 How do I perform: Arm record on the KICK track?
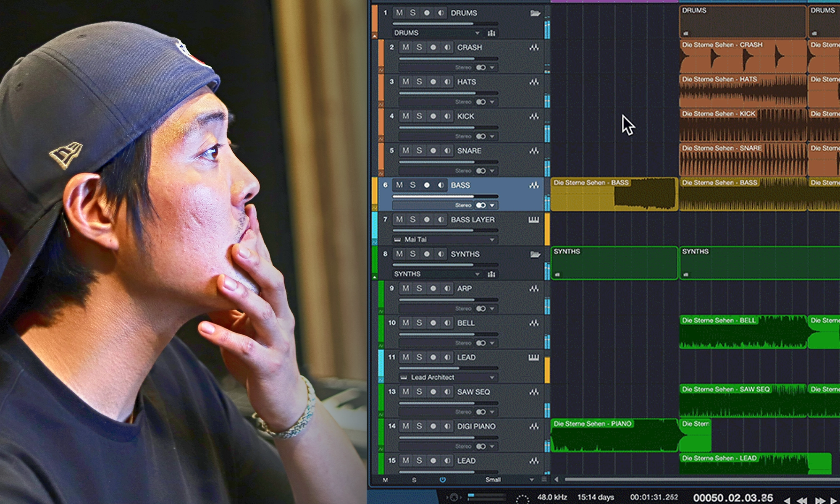point(433,116)
